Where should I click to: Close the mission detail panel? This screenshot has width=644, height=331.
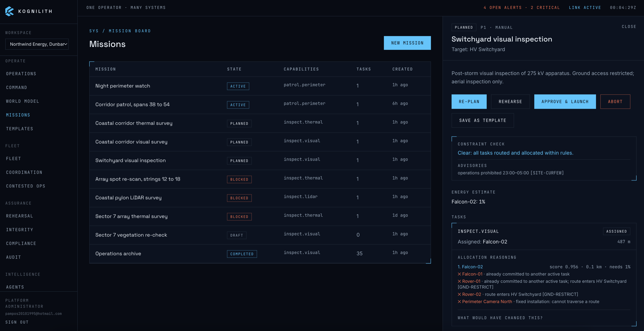(x=629, y=27)
